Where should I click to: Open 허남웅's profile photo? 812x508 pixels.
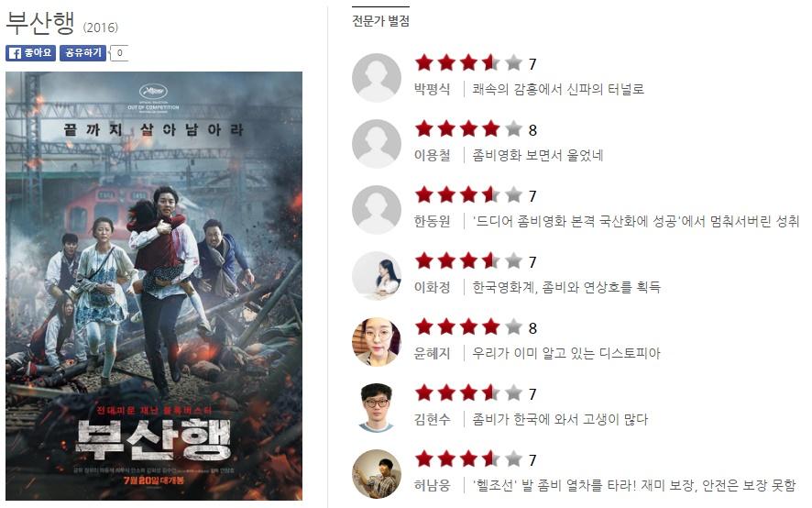377,474
